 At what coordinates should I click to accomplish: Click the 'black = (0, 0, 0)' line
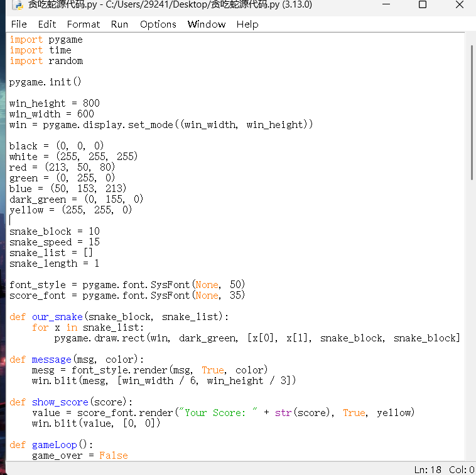(x=57, y=146)
